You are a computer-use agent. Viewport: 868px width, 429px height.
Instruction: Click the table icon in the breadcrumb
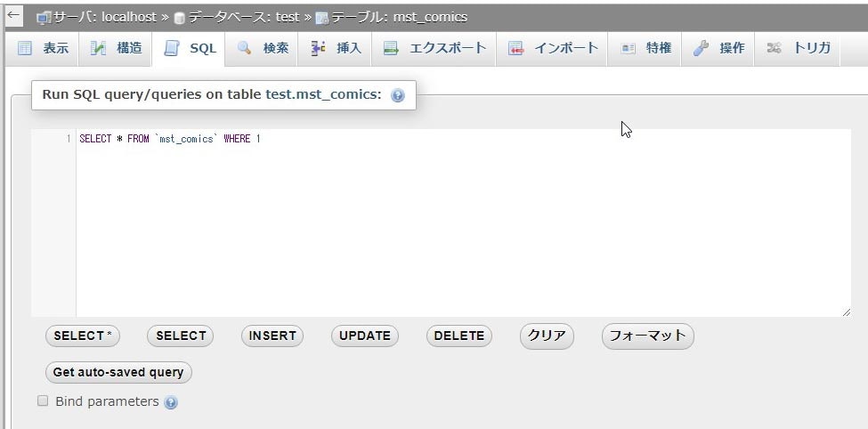click(x=321, y=19)
